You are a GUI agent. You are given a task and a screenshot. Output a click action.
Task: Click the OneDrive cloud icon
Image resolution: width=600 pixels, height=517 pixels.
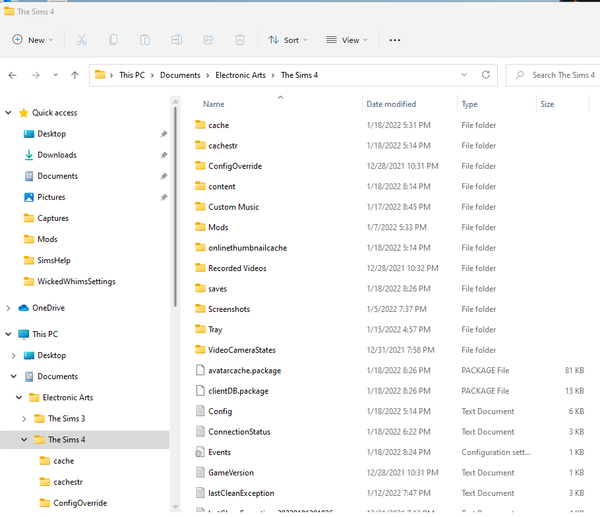[24, 308]
